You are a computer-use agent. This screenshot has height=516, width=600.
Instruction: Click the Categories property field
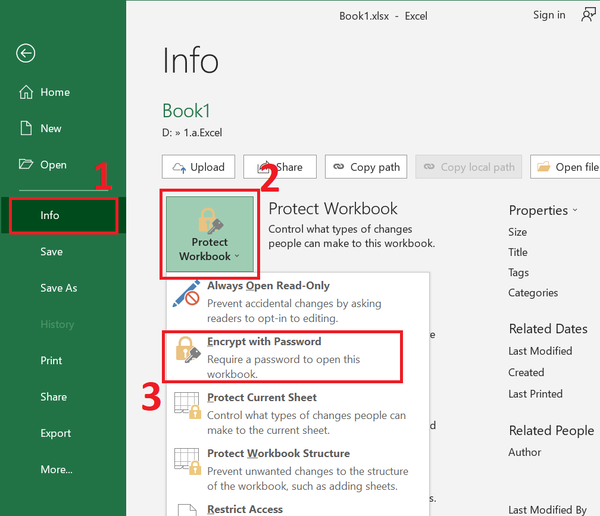[533, 293]
